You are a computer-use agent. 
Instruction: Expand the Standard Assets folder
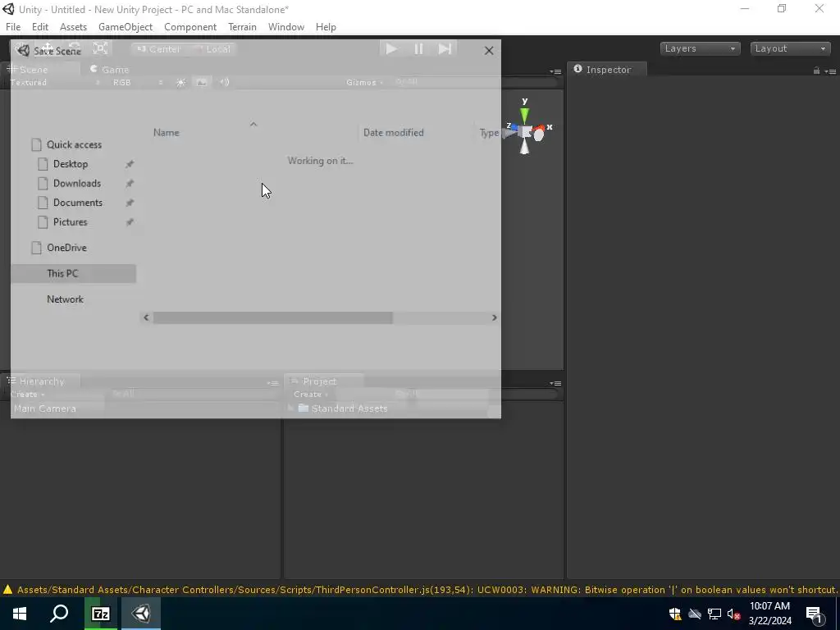point(291,409)
